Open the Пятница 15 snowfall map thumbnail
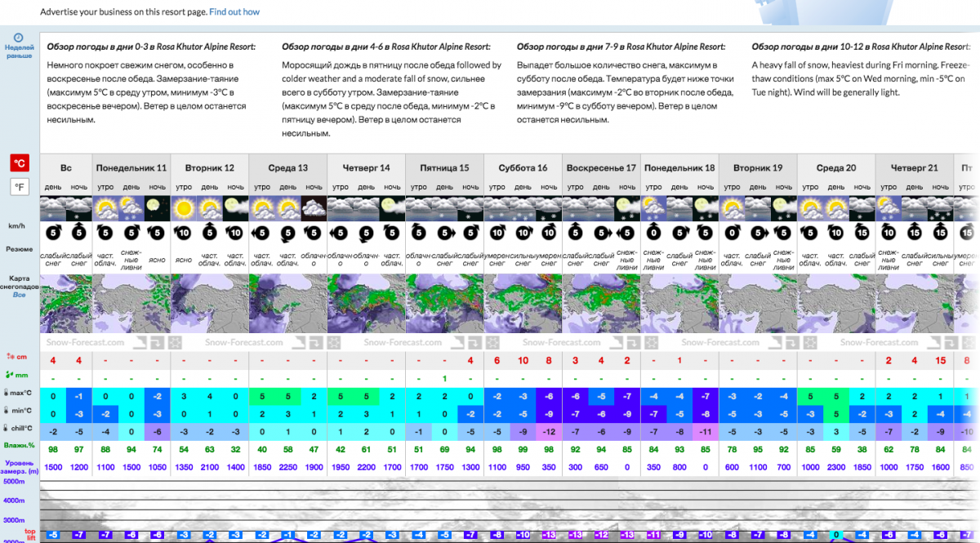980x543 pixels. coord(445,304)
